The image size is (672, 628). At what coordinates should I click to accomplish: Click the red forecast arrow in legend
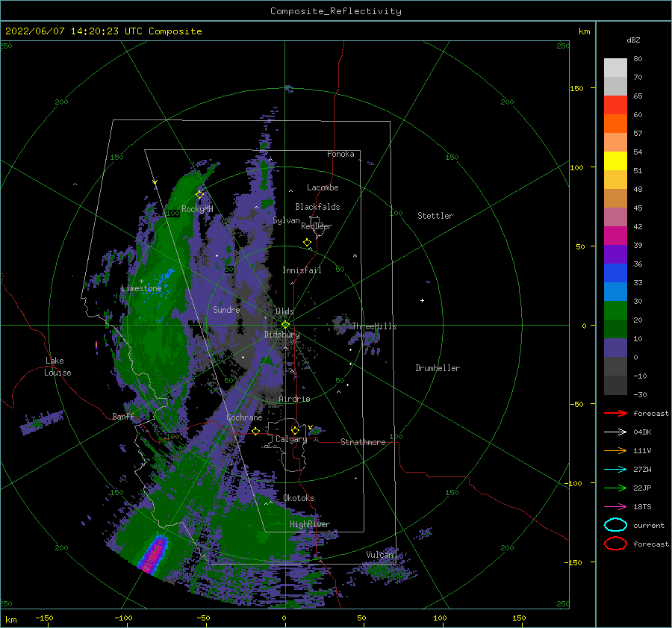615,413
